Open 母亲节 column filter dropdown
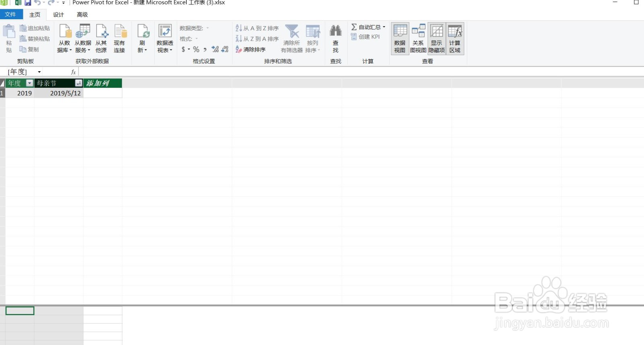The image size is (644, 345). coord(78,83)
